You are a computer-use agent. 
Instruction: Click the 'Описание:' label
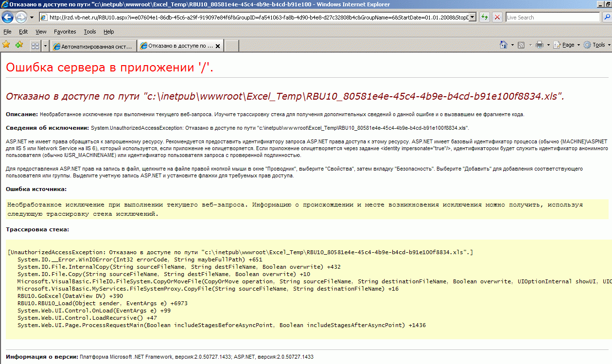[22, 114]
